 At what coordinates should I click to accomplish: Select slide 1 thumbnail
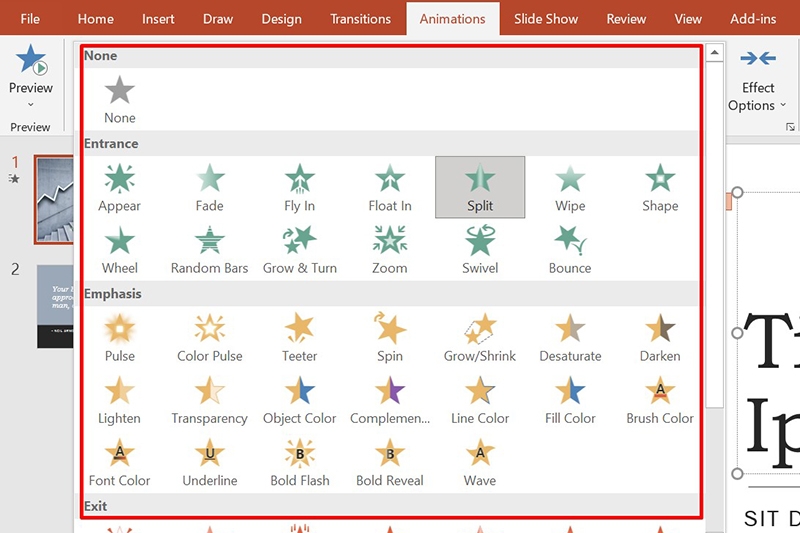click(54, 200)
